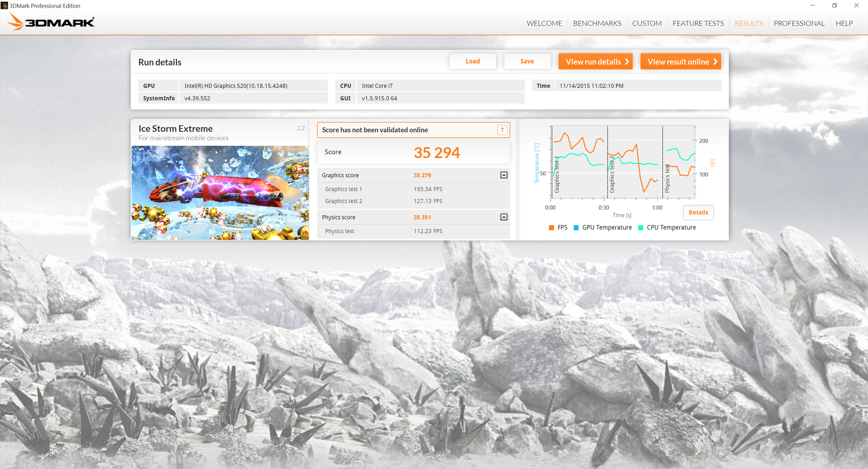Click View result online button
The width and height of the screenshot is (868, 469).
(x=680, y=61)
